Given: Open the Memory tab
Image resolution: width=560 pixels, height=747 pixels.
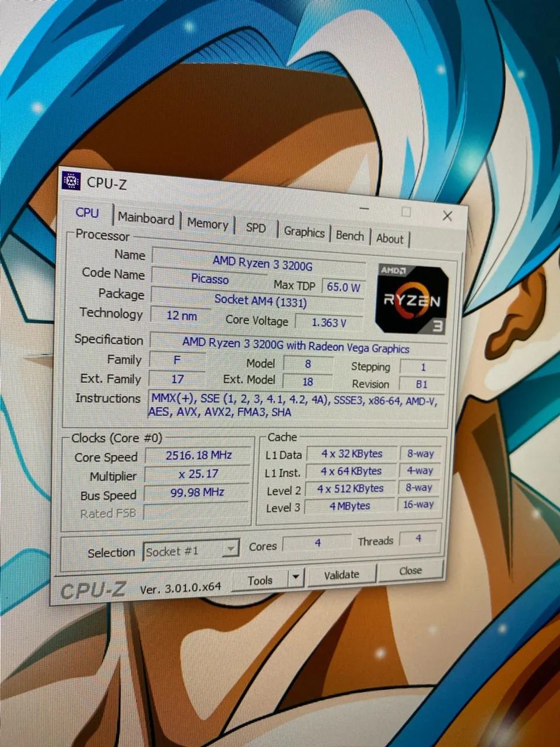Looking at the screenshot, I should [x=208, y=224].
